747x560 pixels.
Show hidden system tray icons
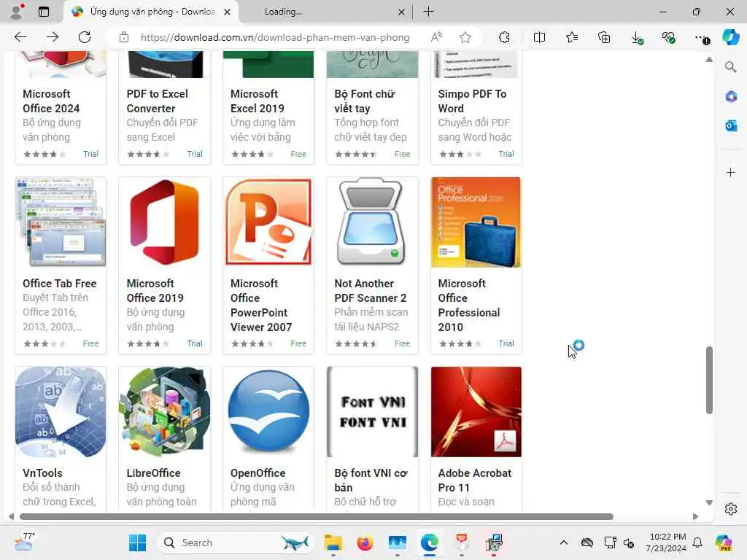564,542
